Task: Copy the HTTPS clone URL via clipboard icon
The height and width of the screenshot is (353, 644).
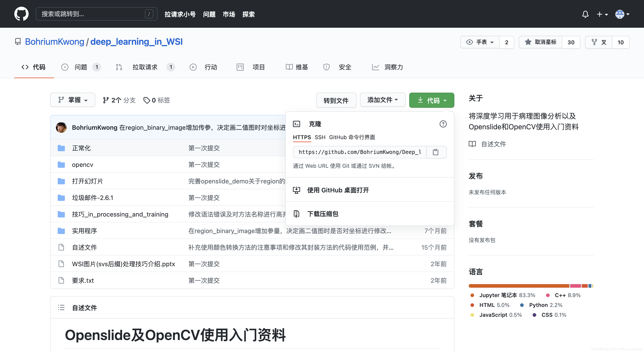Action: coord(436,152)
